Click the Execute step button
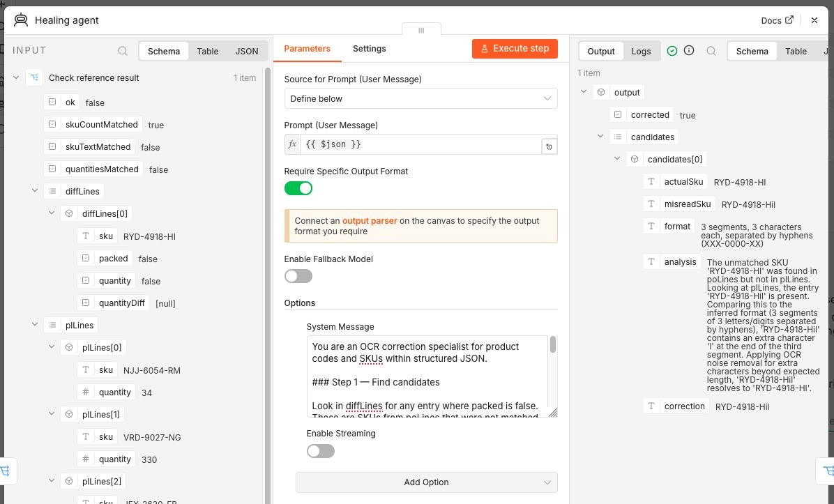 (515, 48)
